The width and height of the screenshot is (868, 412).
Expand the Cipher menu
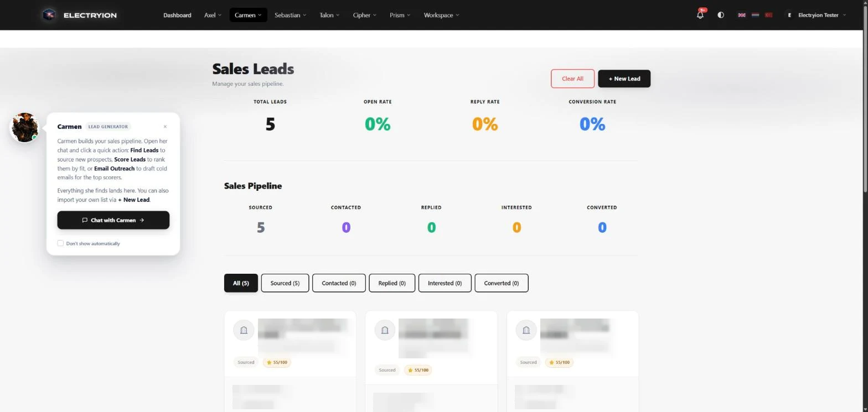pyautogui.click(x=364, y=15)
